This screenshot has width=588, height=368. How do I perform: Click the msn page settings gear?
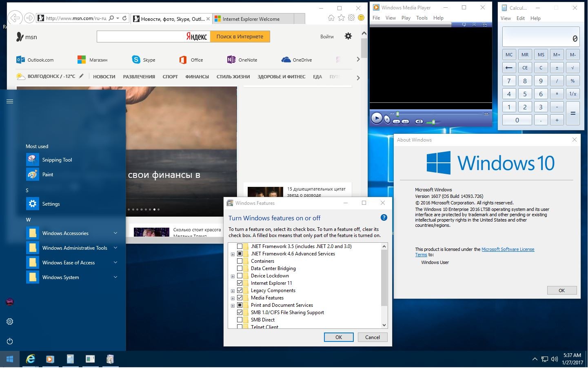(x=348, y=36)
